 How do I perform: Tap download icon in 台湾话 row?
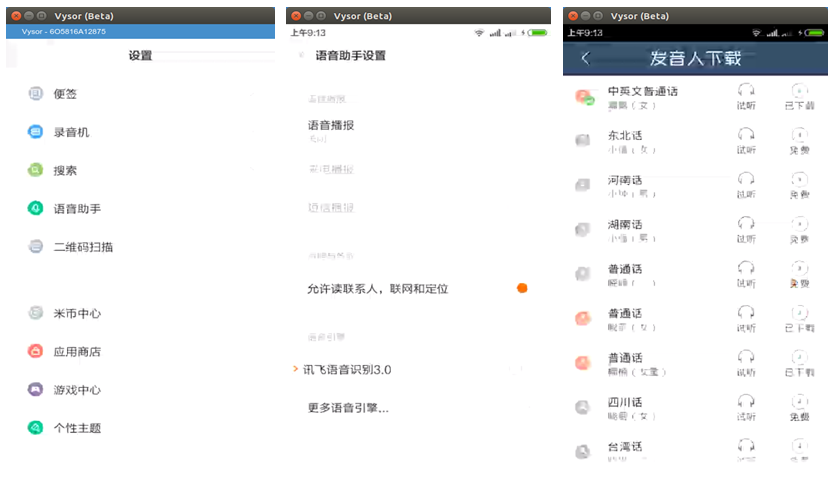coord(799,445)
